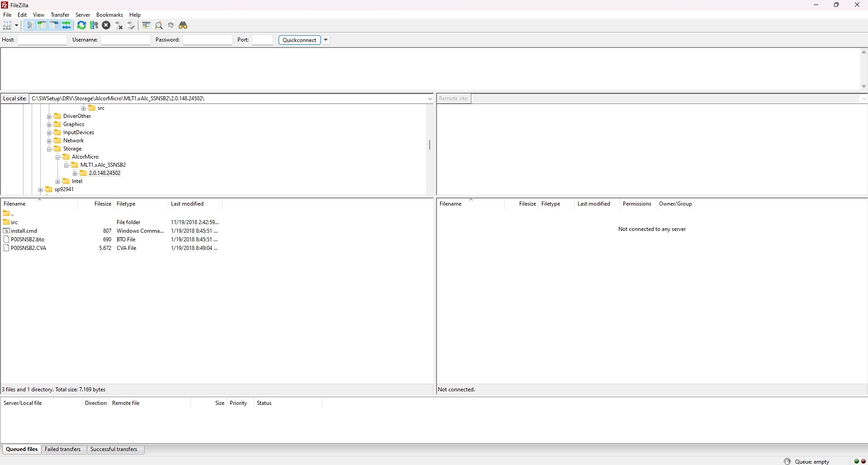
Task: Expand the Intel tree folder
Action: pos(58,182)
